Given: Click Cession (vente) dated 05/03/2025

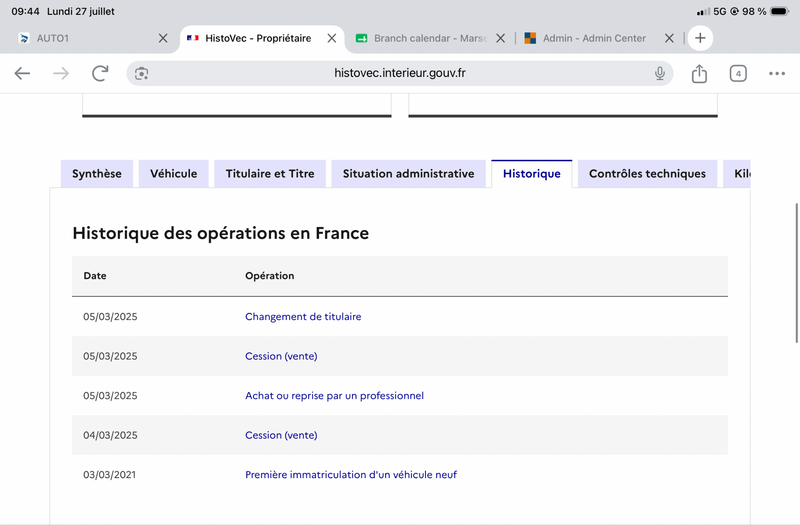Looking at the screenshot, I should 281,356.
